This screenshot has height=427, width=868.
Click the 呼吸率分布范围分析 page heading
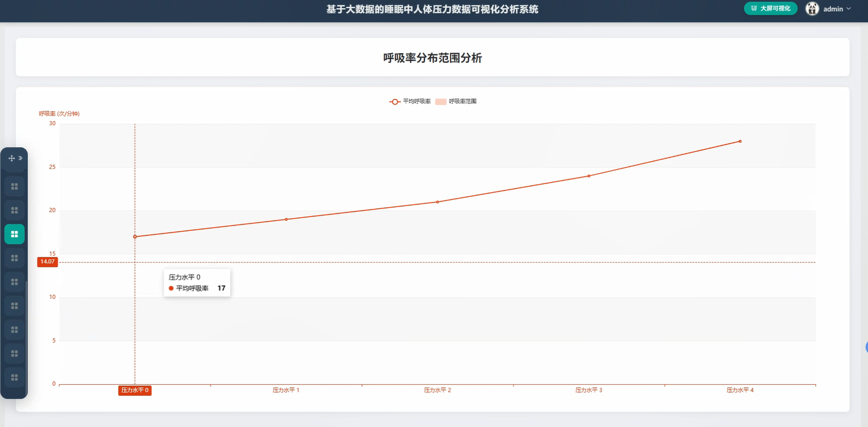[433, 58]
